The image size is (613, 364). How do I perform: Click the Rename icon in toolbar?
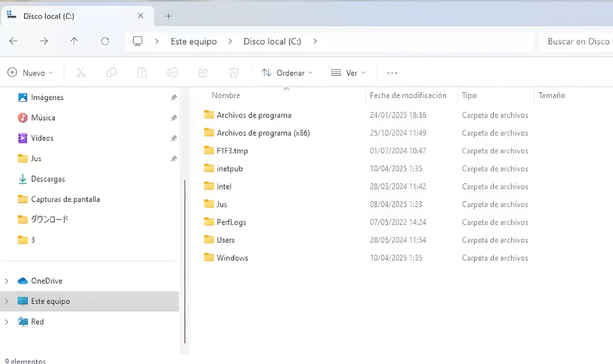(172, 73)
